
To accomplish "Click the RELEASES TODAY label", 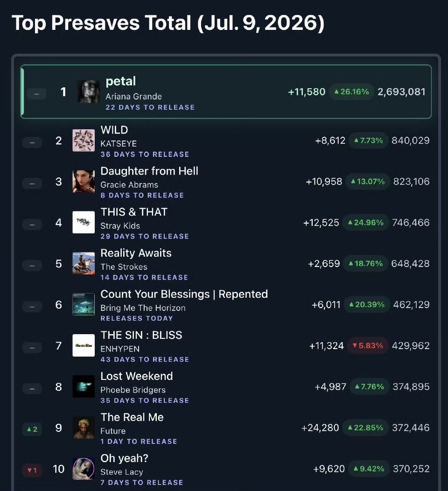I will 136,318.
